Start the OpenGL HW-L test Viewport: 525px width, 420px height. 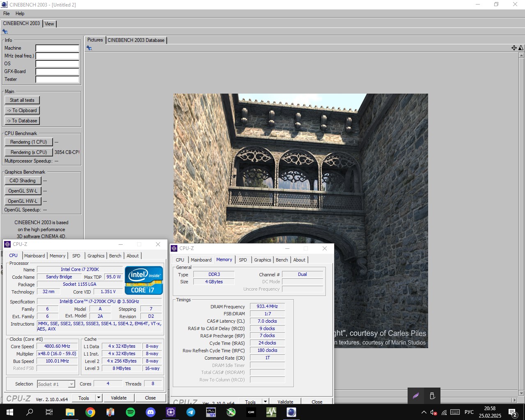tap(23, 201)
